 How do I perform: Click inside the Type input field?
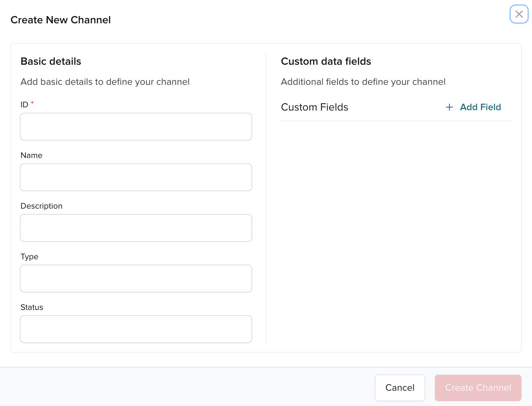tap(136, 278)
